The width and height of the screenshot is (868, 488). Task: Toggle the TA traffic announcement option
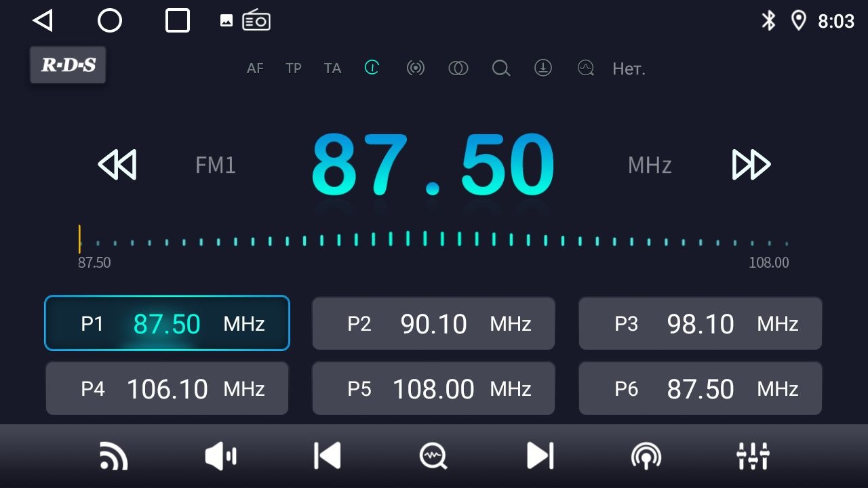click(332, 68)
